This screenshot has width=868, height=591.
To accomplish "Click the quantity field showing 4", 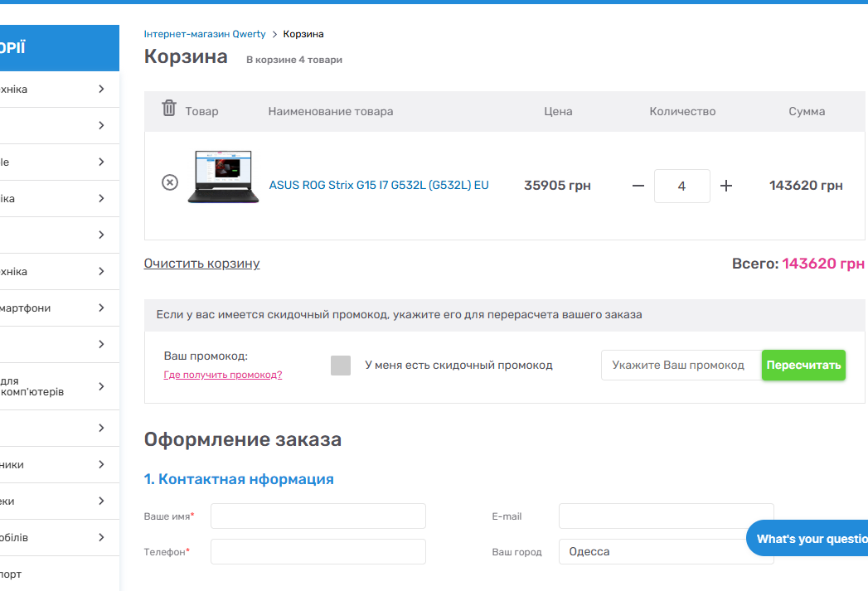I will [681, 187].
